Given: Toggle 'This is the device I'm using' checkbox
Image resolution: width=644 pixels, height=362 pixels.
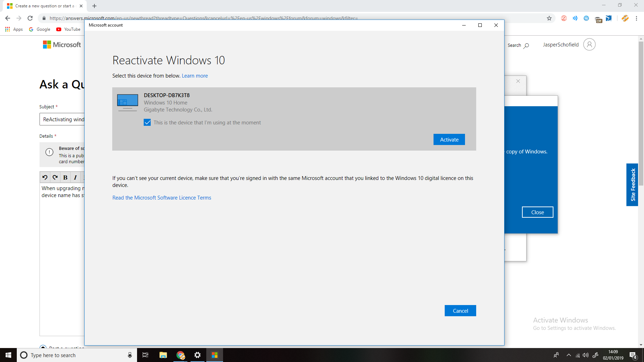Looking at the screenshot, I should coord(147,122).
